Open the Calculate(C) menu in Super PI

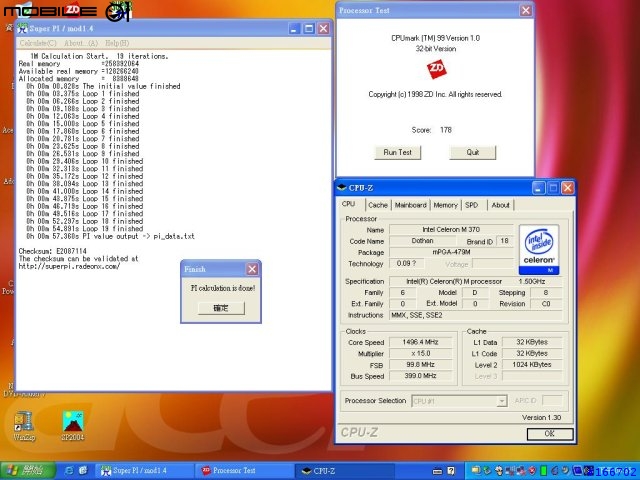[x=38, y=43]
